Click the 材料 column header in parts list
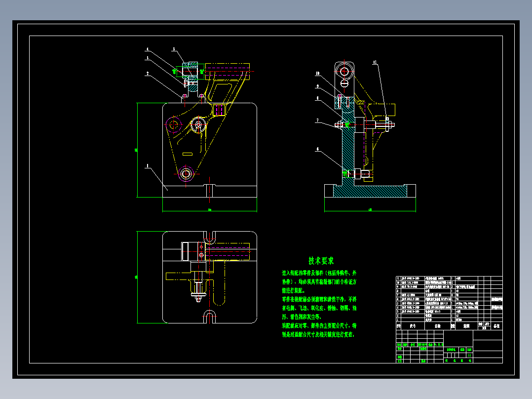The width and height of the screenshot is (532, 399). 466,326
